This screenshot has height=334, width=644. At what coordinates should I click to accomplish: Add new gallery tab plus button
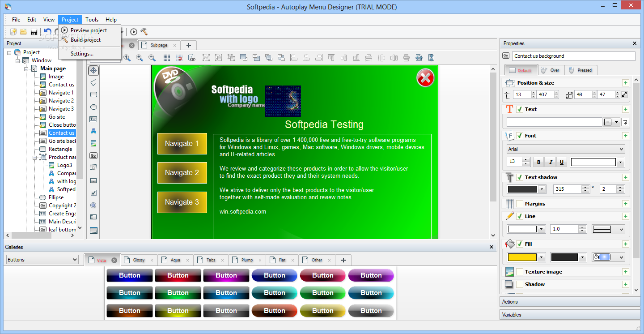click(x=343, y=260)
